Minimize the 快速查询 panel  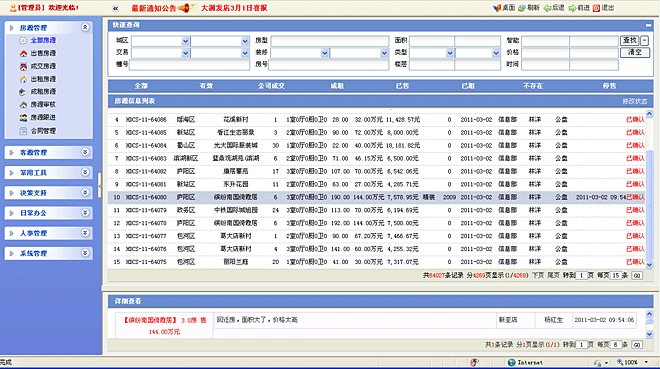(648, 25)
